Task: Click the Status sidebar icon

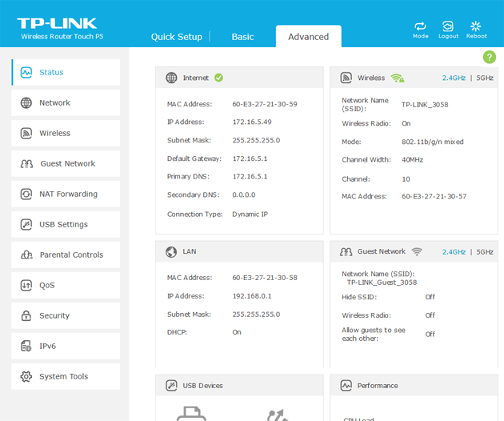Action: tap(26, 72)
